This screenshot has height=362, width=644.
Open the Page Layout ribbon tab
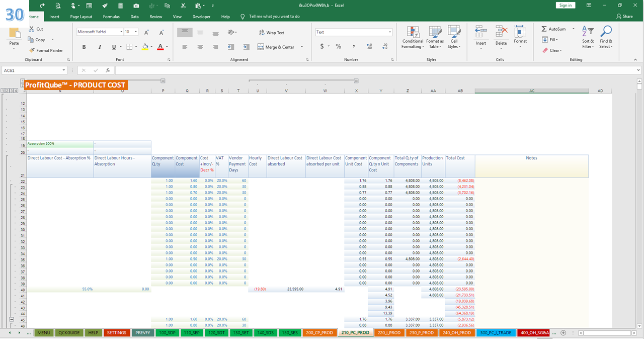click(81, 17)
